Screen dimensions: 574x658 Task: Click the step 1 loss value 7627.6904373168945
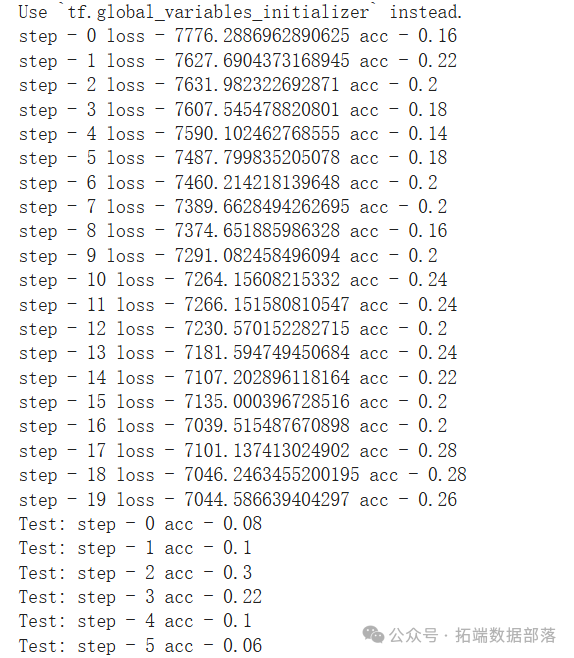262,60
